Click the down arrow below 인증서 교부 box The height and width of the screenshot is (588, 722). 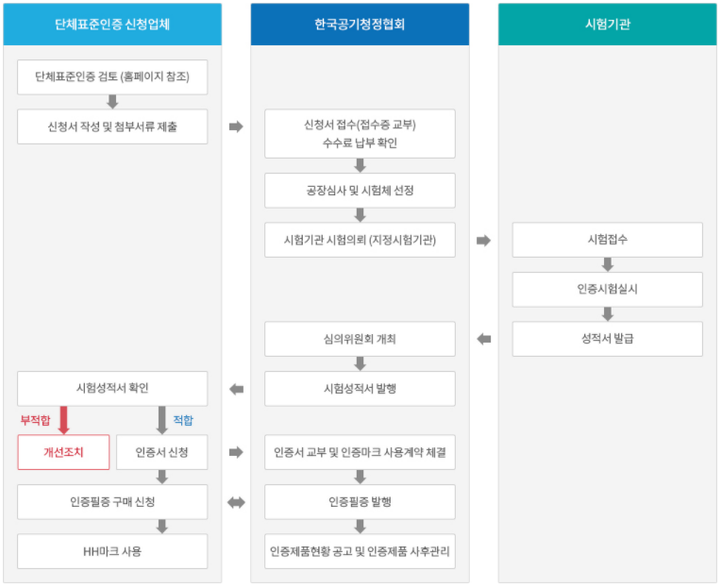tap(361, 477)
